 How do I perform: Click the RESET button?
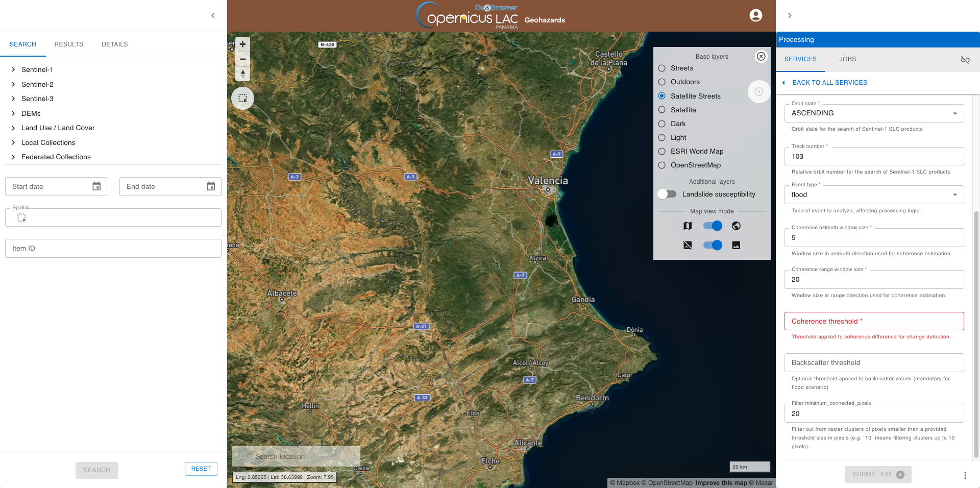click(201, 469)
